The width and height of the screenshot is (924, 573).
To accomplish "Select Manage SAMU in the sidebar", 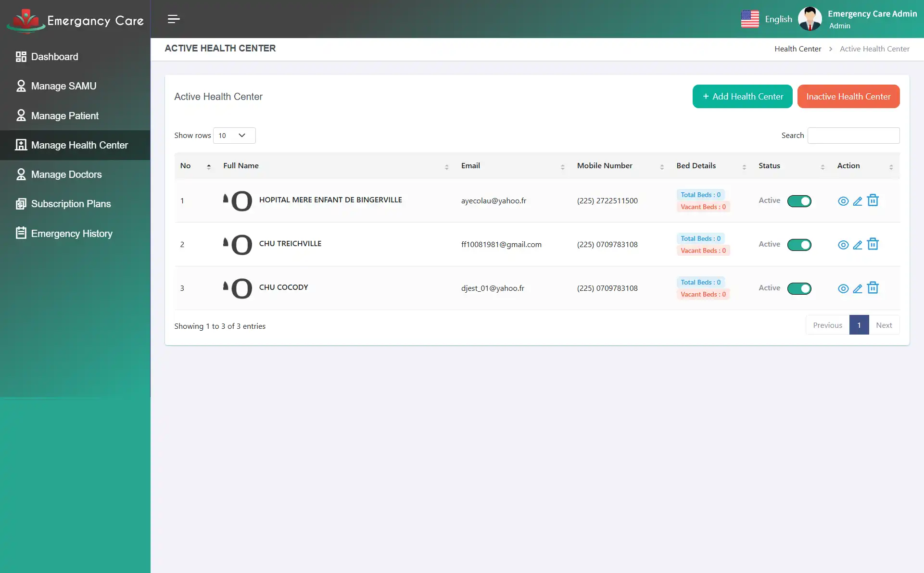I will 63,86.
